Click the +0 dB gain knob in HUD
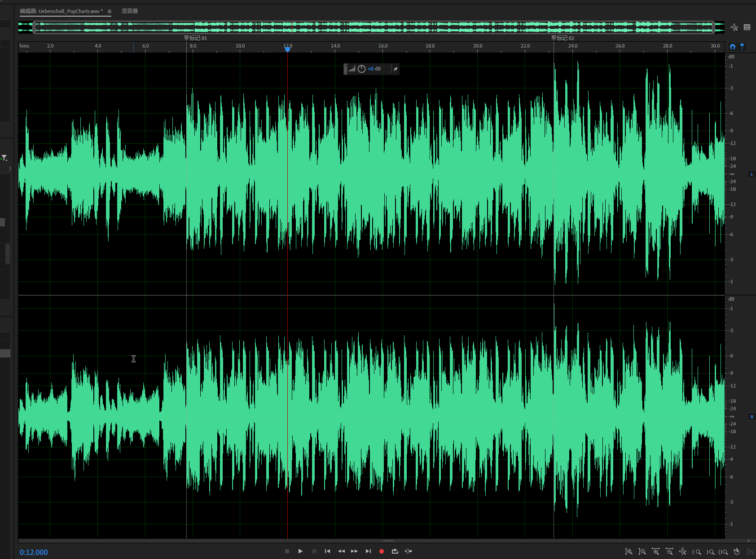This screenshot has height=559, width=756. point(361,69)
